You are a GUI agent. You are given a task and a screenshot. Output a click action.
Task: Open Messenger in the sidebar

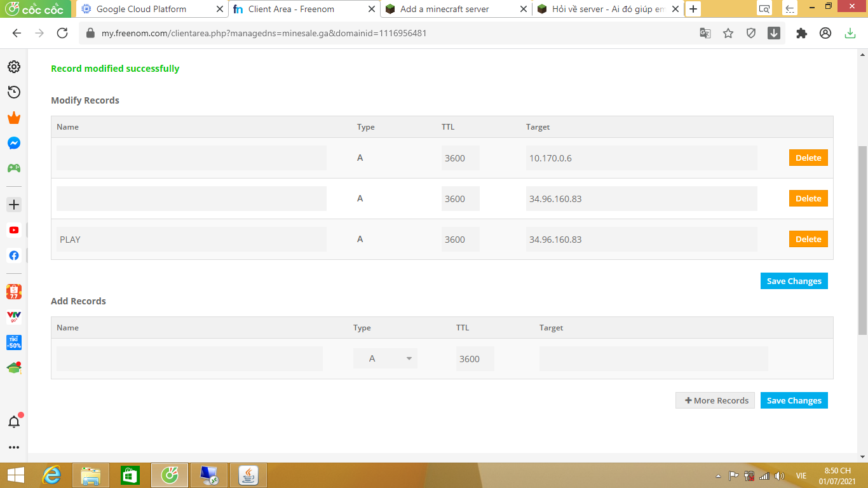tap(14, 143)
